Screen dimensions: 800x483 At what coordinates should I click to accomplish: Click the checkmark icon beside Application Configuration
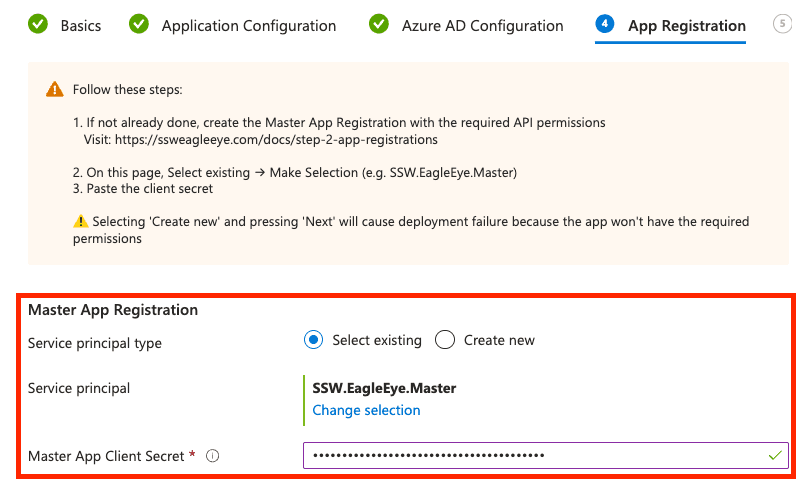click(139, 23)
